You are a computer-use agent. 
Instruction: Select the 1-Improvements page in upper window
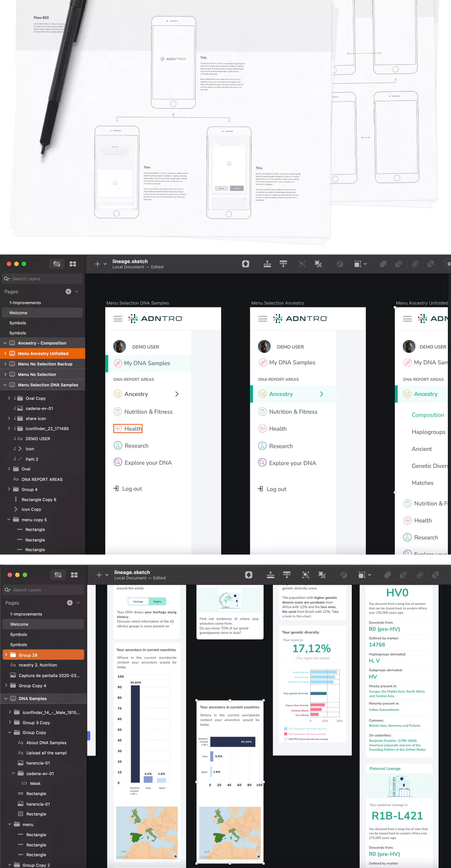tap(25, 303)
